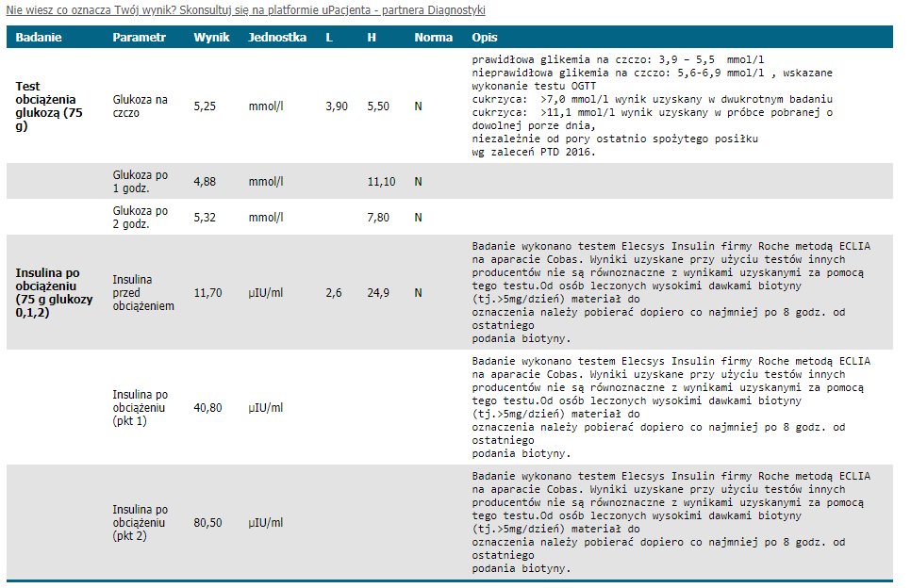Image resolution: width=911 pixels, height=588 pixels.
Task: Click the Glukoza po 2 godz. parameter
Action: (140, 217)
